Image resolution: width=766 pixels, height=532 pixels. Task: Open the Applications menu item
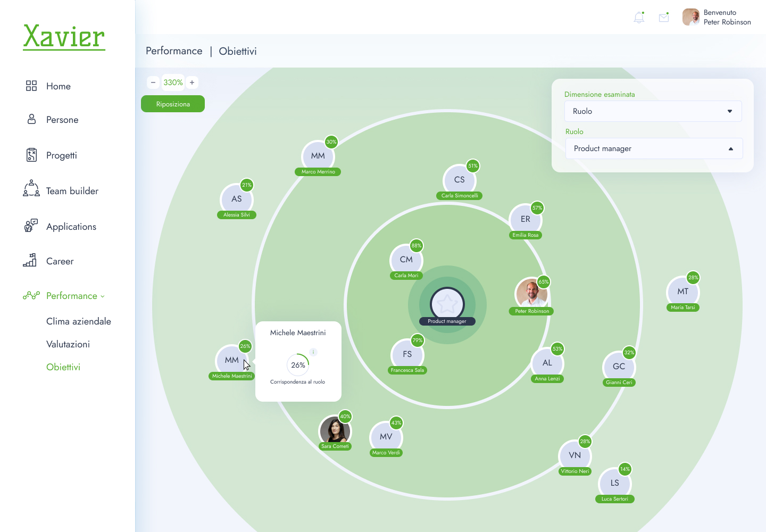click(x=71, y=227)
